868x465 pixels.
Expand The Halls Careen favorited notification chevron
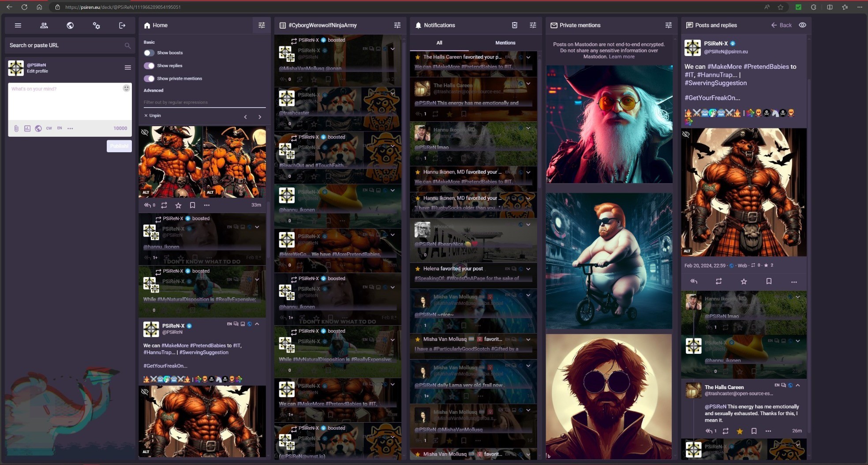[x=528, y=57]
